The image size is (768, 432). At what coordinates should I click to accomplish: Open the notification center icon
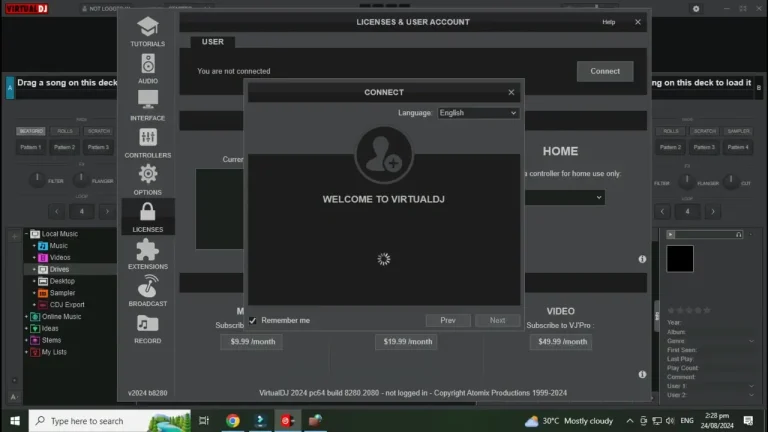(x=748, y=421)
